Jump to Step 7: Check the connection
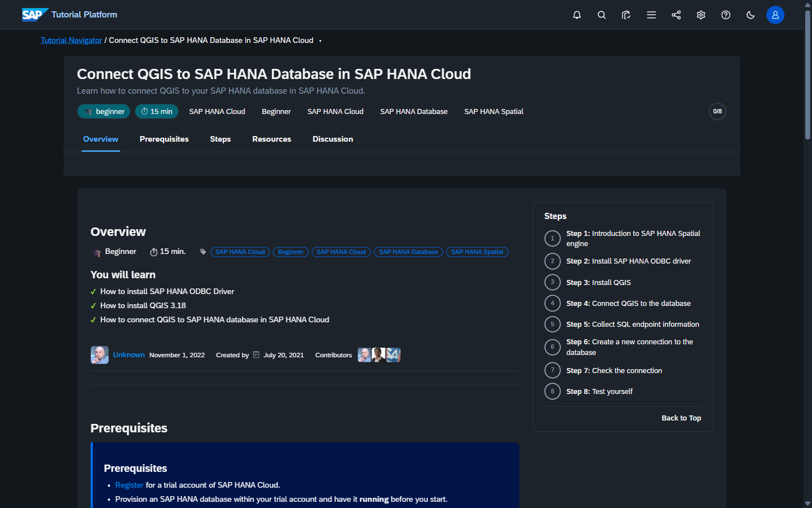This screenshot has height=508, width=812. pos(614,371)
